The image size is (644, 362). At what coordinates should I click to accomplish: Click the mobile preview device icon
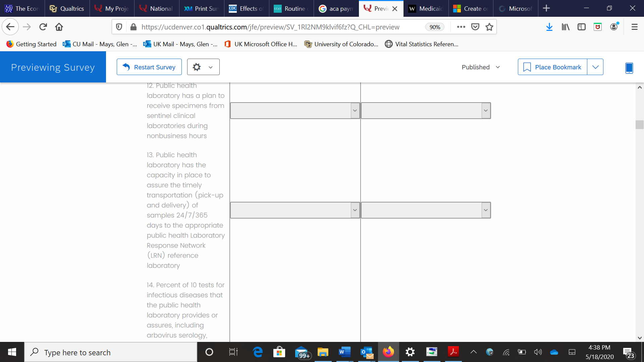629,68
